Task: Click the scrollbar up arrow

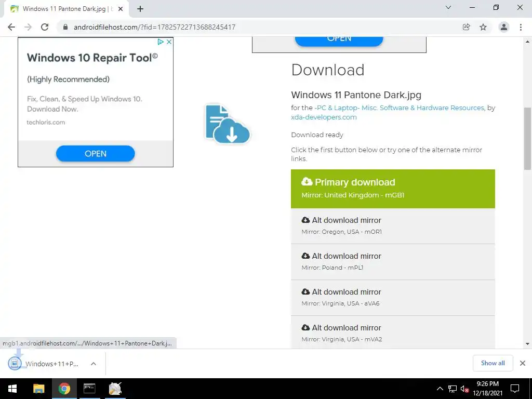Action: [527, 42]
